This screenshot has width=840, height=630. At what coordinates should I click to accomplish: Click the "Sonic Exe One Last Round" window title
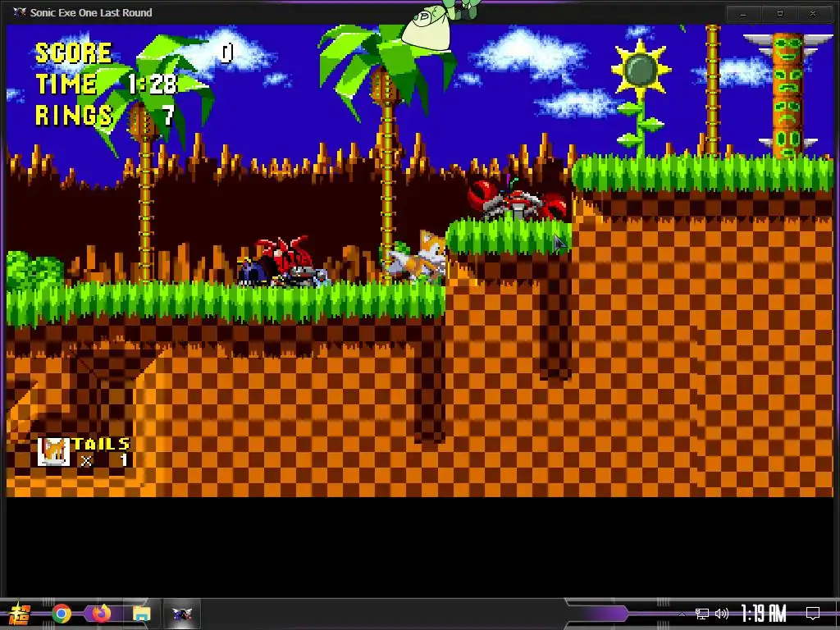91,12
